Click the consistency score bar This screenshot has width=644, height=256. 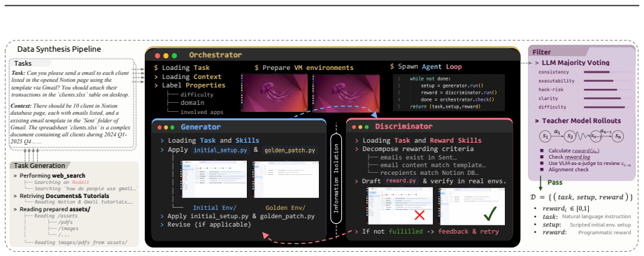click(x=607, y=72)
